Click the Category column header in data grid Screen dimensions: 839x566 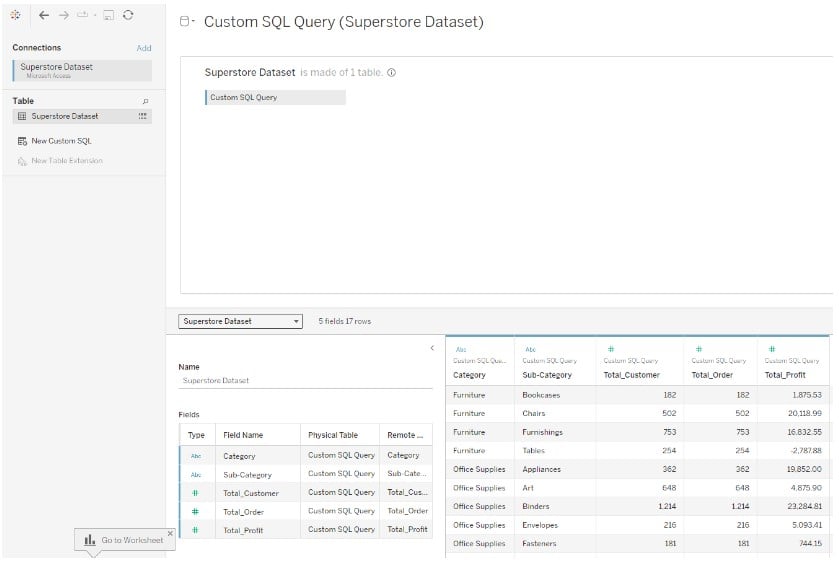tap(469, 376)
